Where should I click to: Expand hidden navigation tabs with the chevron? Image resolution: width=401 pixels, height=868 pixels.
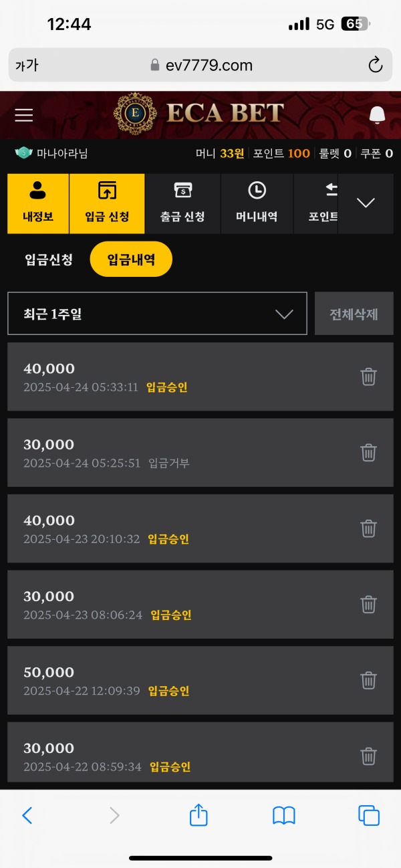coord(366,203)
